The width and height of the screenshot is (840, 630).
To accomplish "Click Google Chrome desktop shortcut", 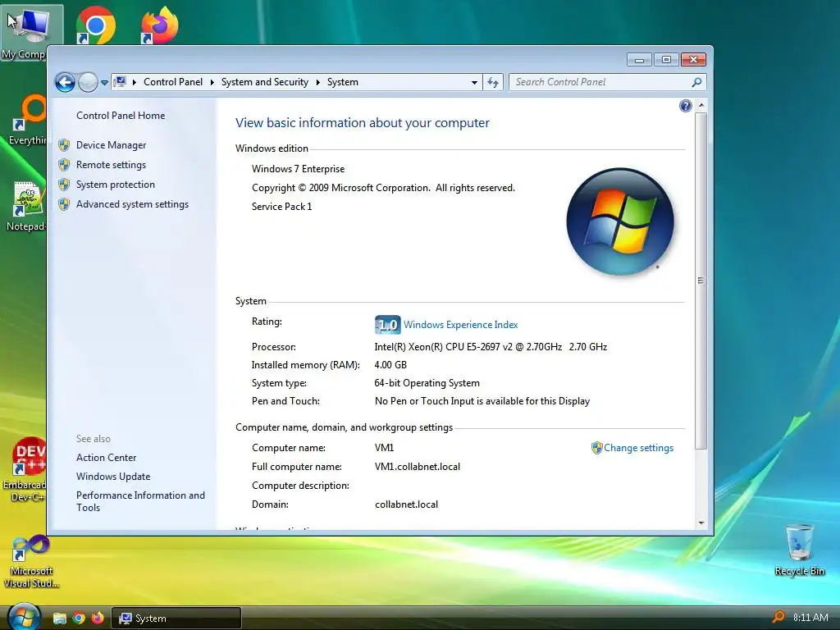I will tap(95, 25).
